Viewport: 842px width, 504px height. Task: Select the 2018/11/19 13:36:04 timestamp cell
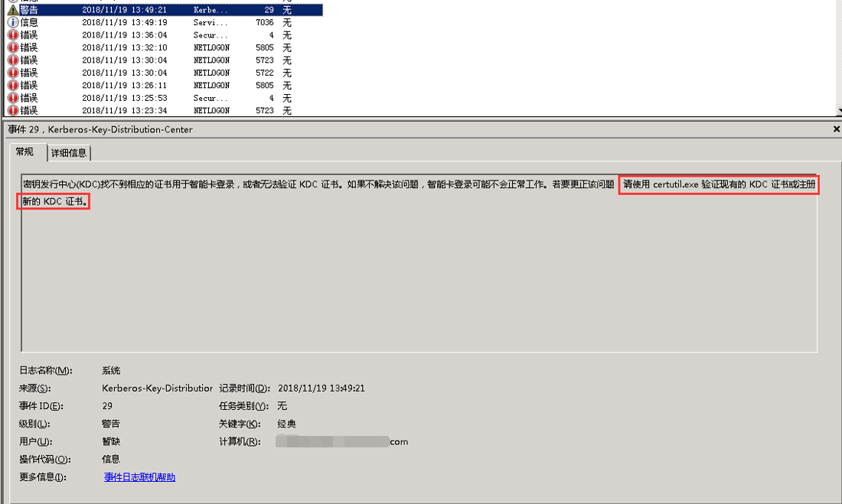[x=125, y=35]
